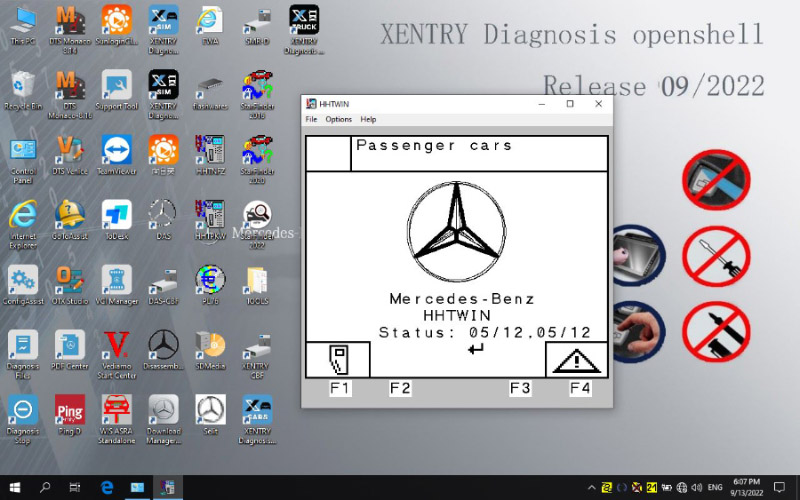This screenshot has height=500, width=800.
Task: Select the Diagnosis Files desktop shortcut
Action: (23, 354)
